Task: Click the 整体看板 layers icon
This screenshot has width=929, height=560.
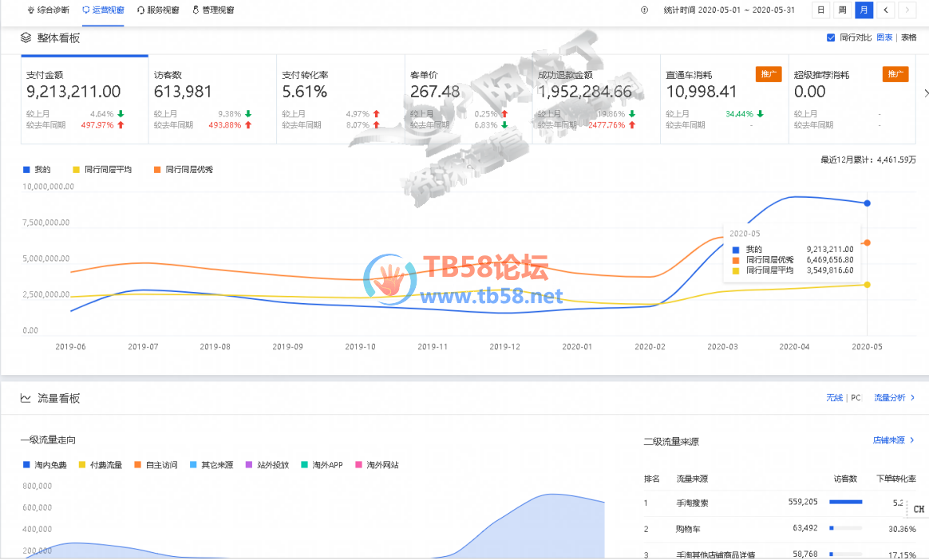Action: coord(26,37)
